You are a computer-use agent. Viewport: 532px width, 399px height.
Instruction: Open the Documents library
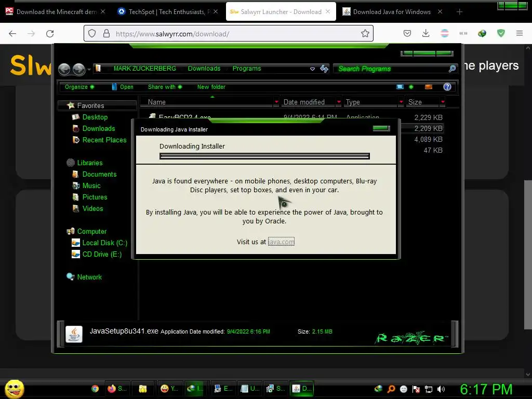pos(99,174)
